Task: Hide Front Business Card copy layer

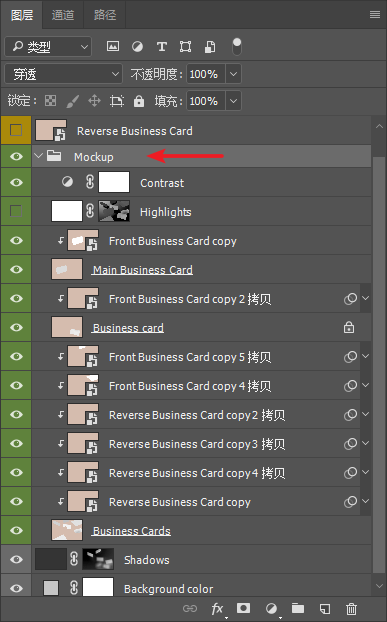Action: (x=16, y=240)
